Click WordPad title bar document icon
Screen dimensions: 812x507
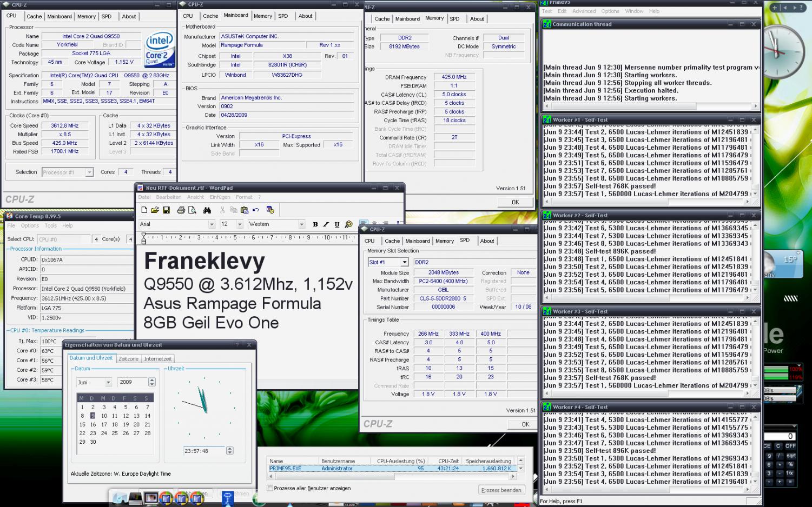[x=141, y=188]
